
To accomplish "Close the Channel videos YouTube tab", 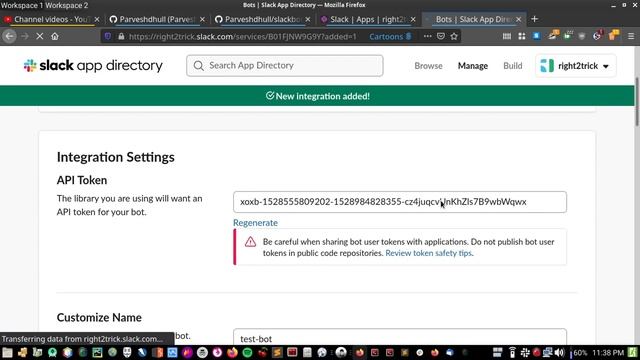I will 97,19.
